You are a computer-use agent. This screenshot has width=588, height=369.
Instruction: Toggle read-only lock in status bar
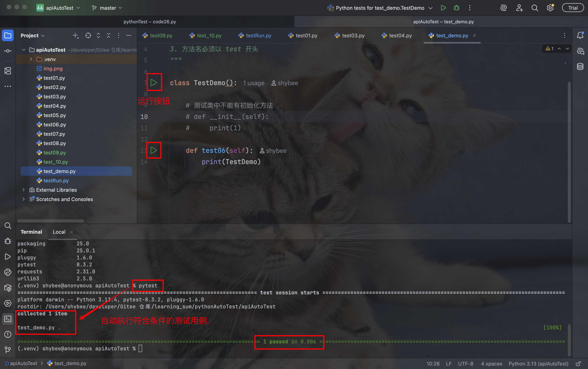pyautogui.click(x=578, y=364)
